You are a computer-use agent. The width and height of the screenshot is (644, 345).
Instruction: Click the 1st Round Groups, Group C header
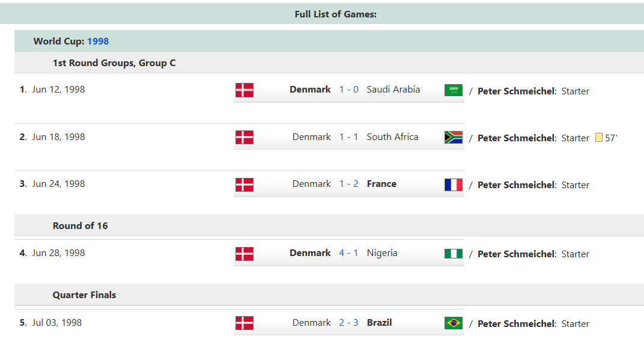tap(114, 63)
